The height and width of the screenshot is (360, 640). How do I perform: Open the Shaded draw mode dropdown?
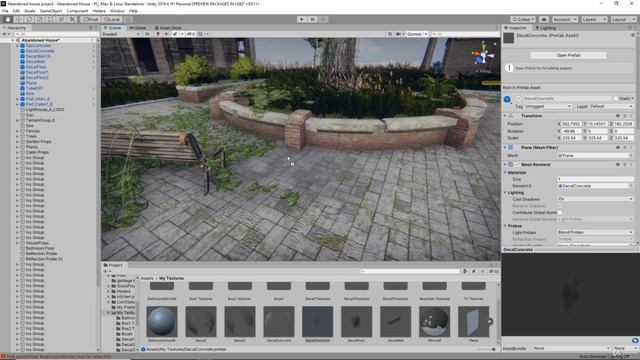(121, 34)
